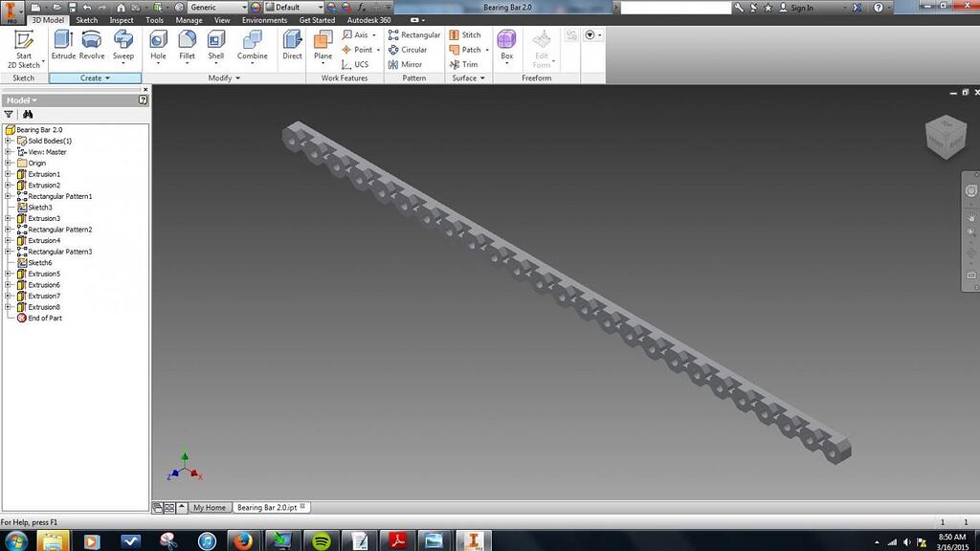Toggle the Orbit tool on the navigation bar
The width and height of the screenshot is (980, 551).
969,253
